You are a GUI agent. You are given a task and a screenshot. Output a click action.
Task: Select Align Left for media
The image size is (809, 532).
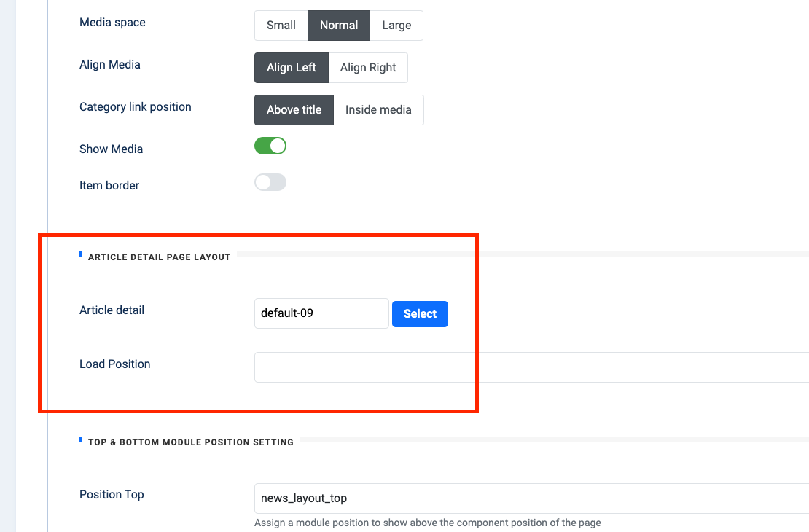pos(292,68)
